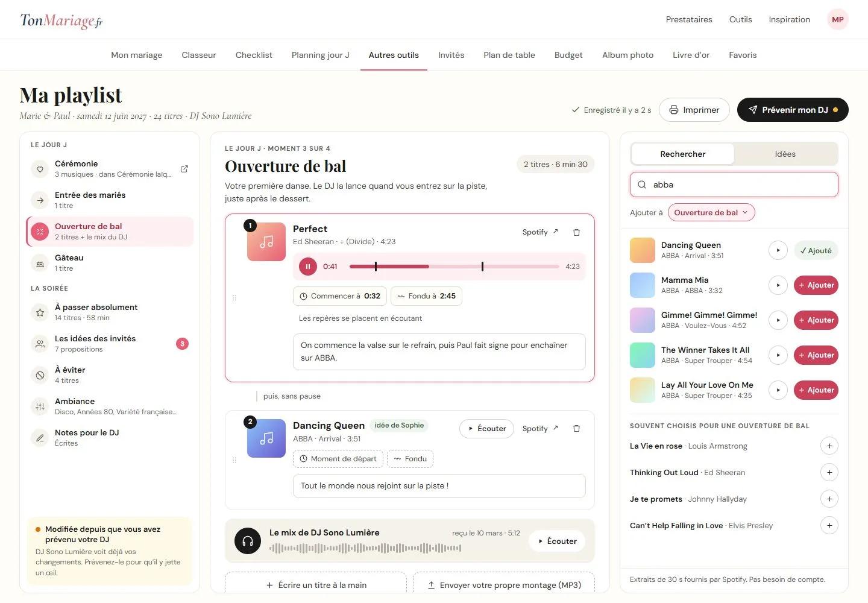Edit the note under Perfect track
Viewport: 868px width, 603px height.
pyautogui.click(x=439, y=352)
